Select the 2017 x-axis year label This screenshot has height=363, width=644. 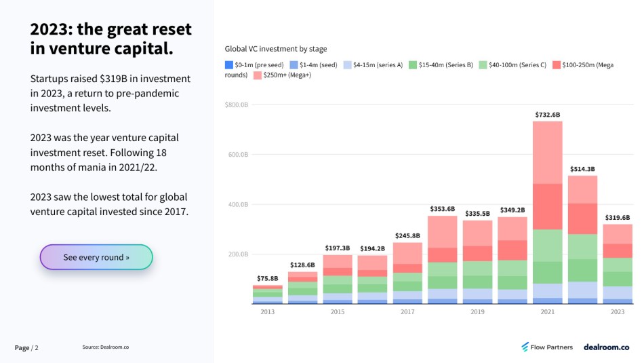coord(407,311)
